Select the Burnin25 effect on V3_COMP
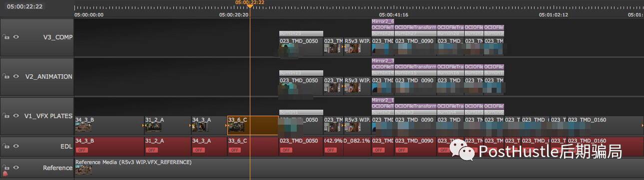 point(301,33)
